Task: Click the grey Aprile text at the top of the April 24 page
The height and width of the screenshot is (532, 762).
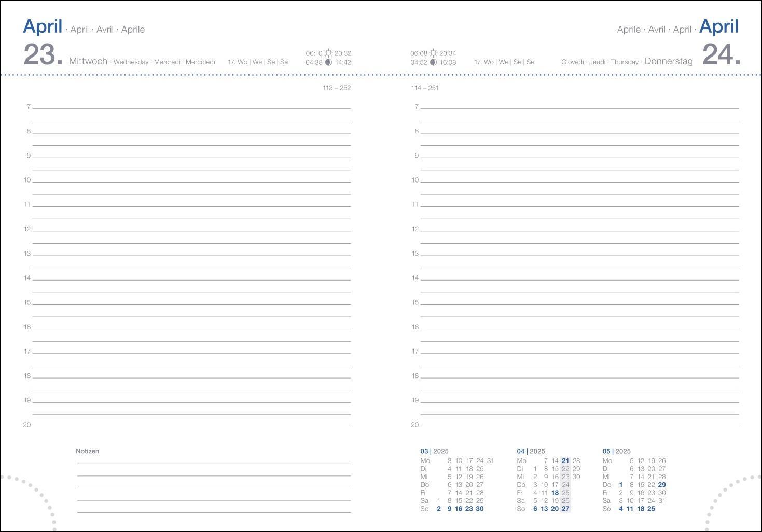Action: tap(629, 30)
